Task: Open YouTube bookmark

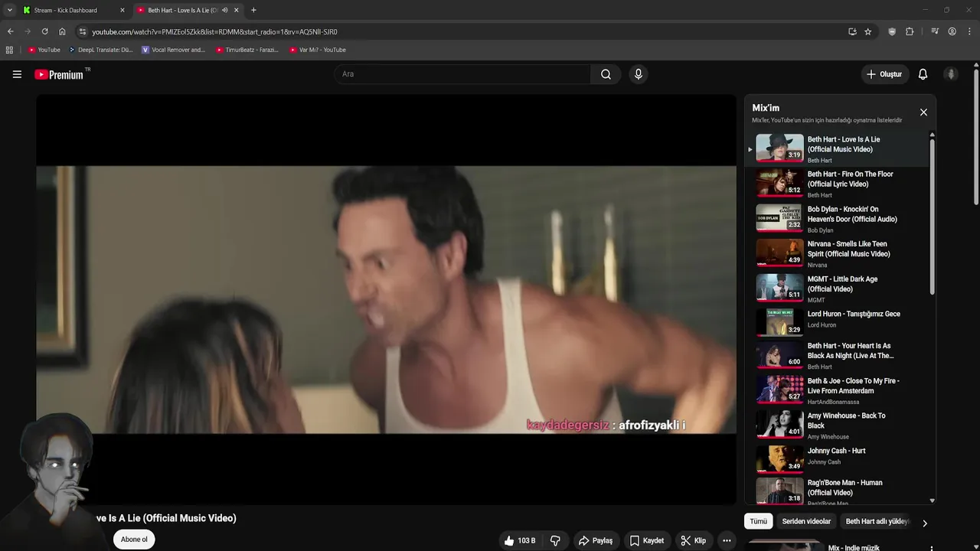Action: [x=44, y=50]
